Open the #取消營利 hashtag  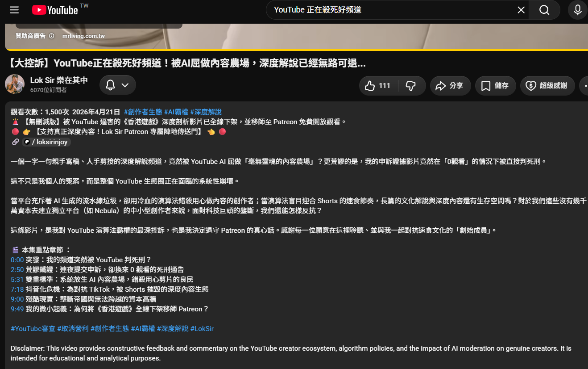point(73,328)
